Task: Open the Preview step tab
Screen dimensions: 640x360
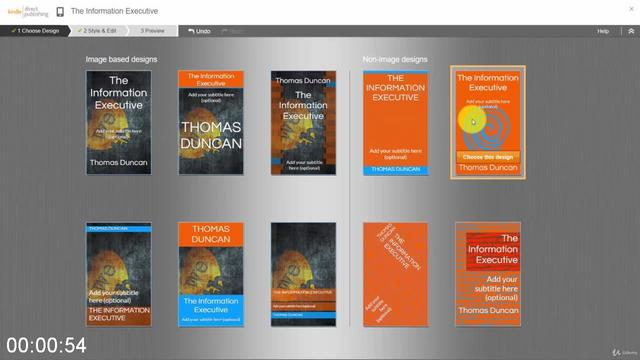Action: tap(153, 31)
